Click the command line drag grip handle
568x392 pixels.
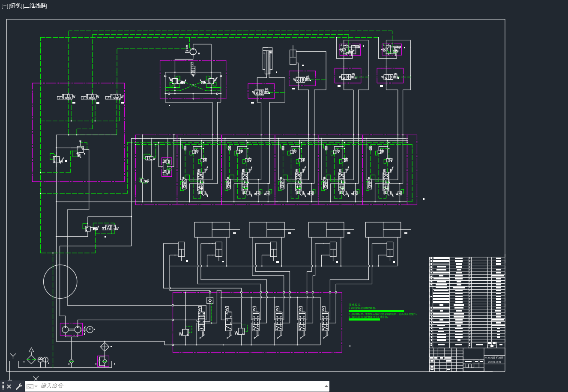pos(3,386)
